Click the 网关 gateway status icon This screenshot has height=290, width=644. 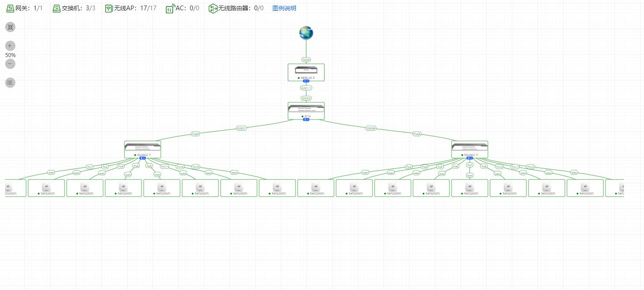pos(10,8)
